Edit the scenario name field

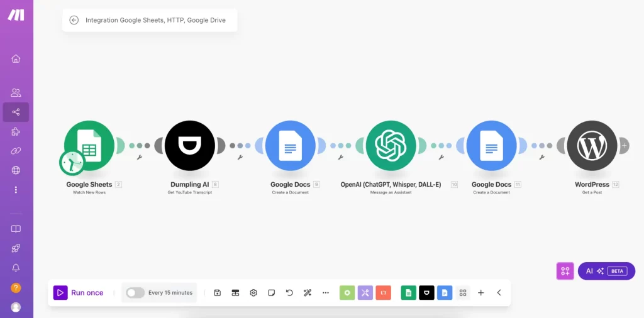pos(155,20)
